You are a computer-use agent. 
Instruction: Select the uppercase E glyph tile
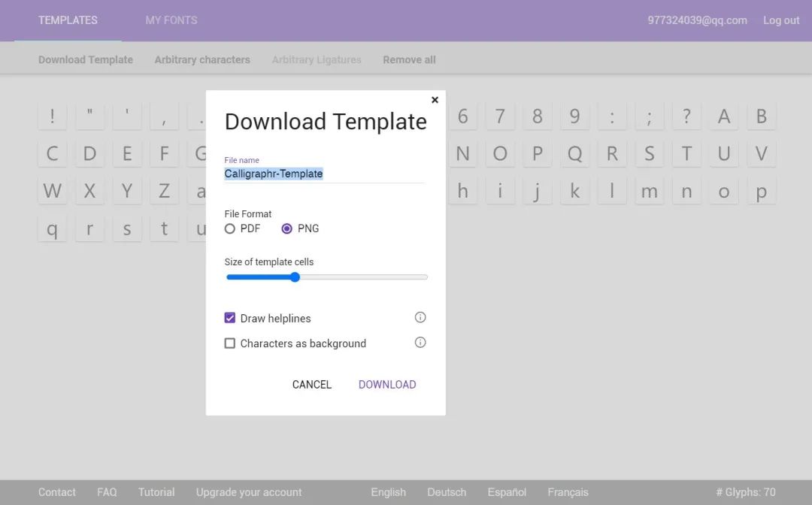click(x=127, y=153)
